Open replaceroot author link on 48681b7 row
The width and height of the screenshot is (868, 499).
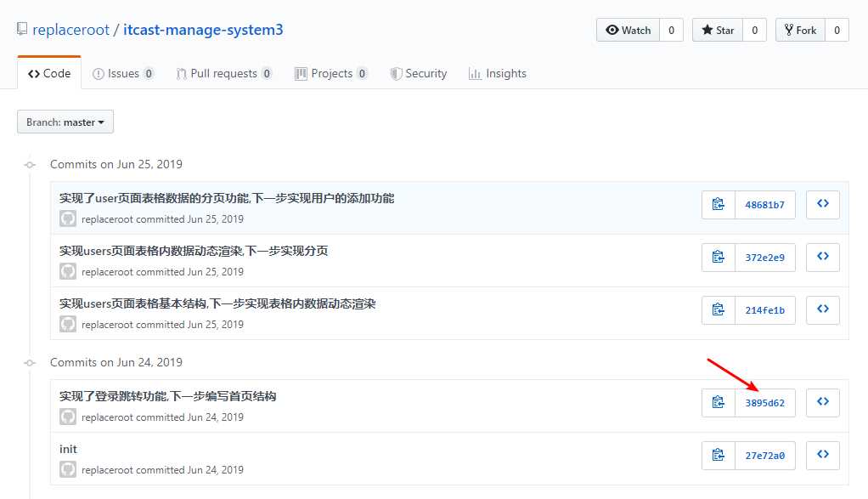(x=107, y=219)
